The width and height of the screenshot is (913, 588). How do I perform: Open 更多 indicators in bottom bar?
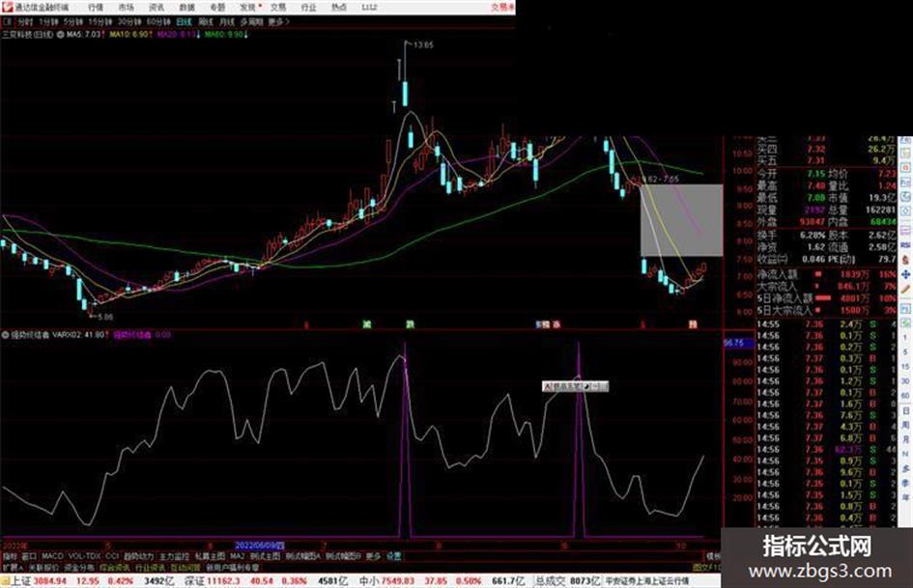point(373,556)
